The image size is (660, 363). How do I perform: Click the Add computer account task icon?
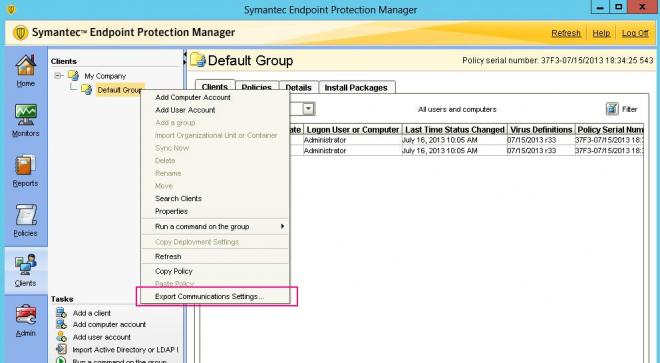pyautogui.click(x=61, y=324)
